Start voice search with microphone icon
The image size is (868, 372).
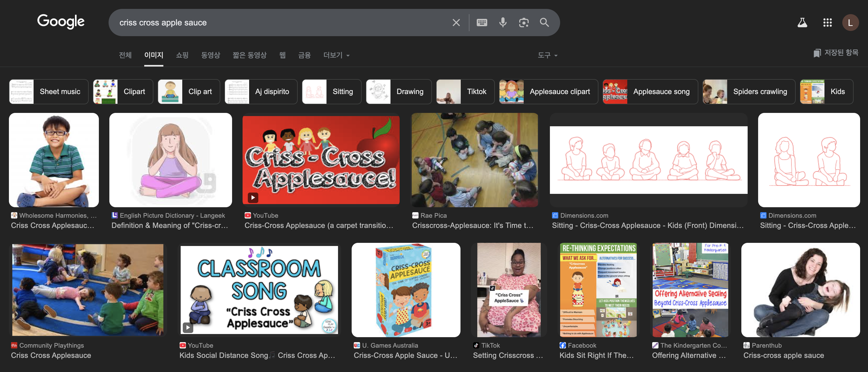click(503, 23)
